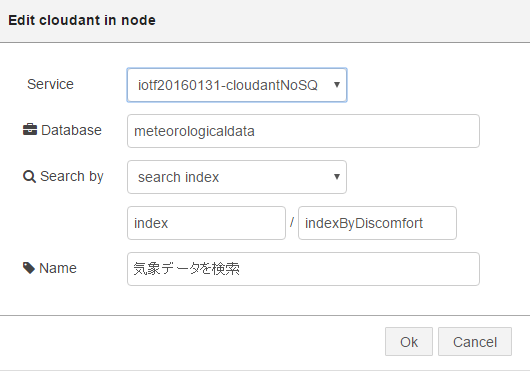This screenshot has width=530, height=371.
Task: Click the Name label text
Action: pos(58,268)
